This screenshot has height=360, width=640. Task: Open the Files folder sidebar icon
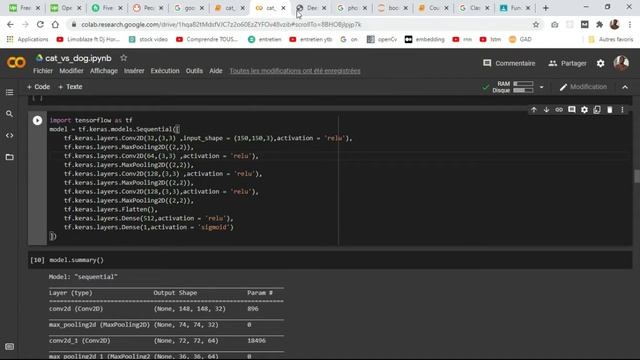click(x=9, y=157)
